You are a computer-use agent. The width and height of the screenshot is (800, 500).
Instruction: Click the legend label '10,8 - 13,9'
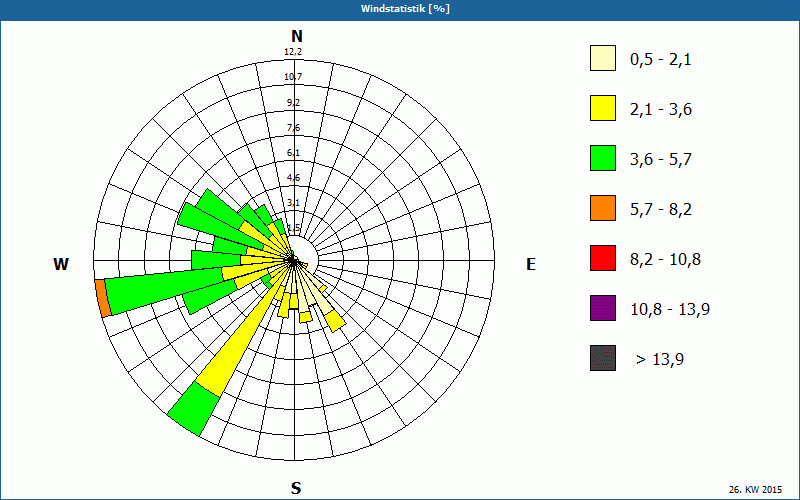pos(670,310)
